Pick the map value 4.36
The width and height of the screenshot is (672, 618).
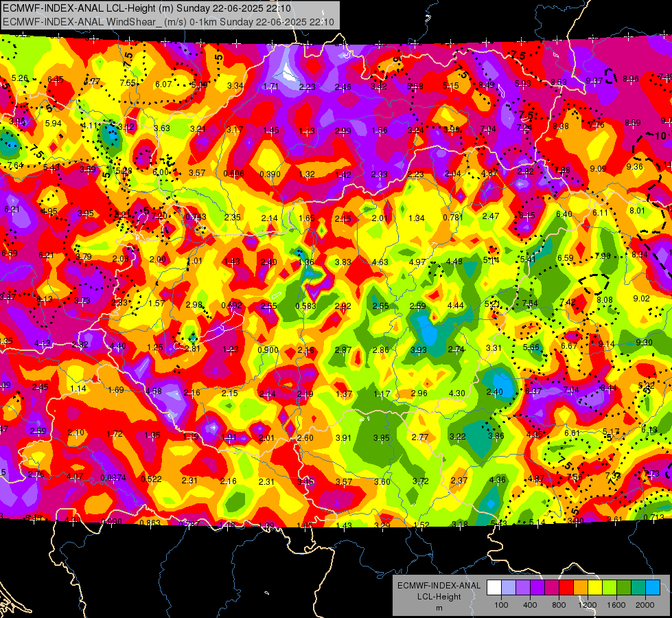coord(497,479)
